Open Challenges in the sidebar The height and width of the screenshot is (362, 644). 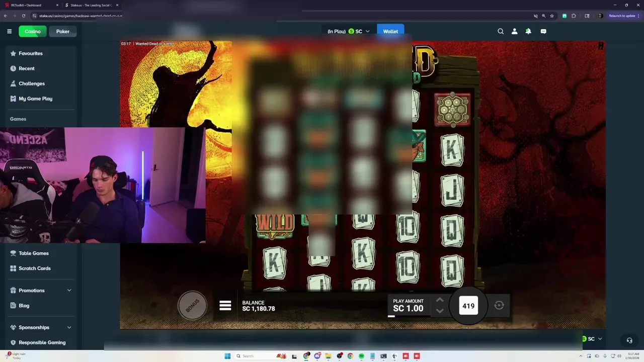click(32, 83)
